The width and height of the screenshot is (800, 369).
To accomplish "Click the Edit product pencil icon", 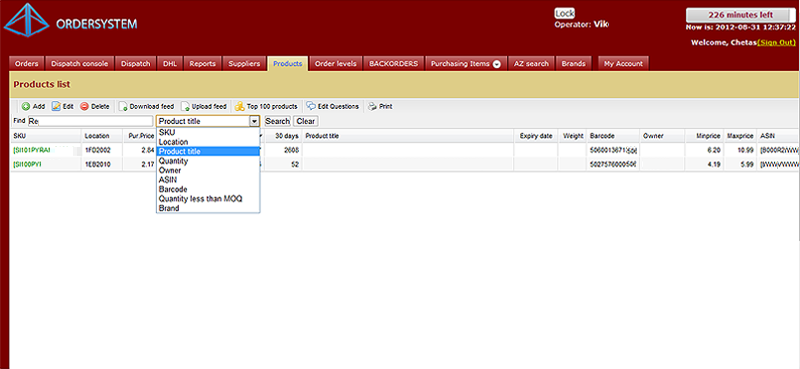I will (x=56, y=107).
